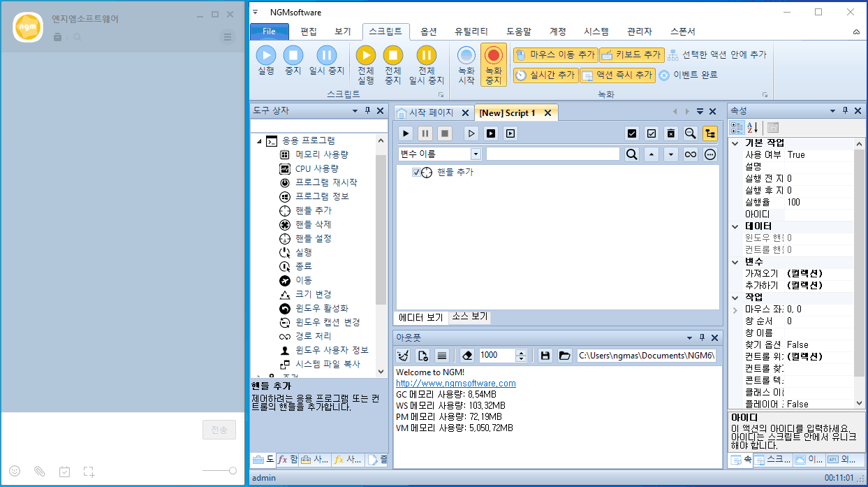The image size is (868, 487).
Task: Pause script with 일시 중지 ribbon icon
Action: tap(326, 60)
